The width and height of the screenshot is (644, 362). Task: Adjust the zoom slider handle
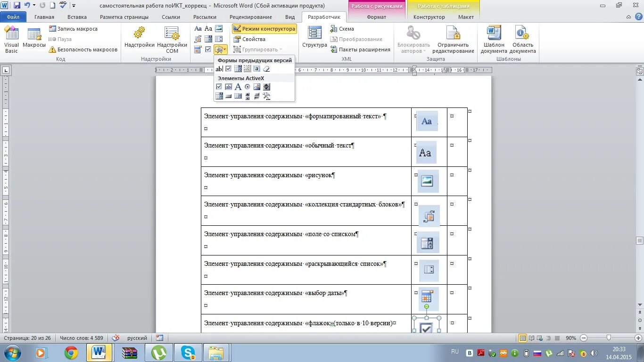609,338
